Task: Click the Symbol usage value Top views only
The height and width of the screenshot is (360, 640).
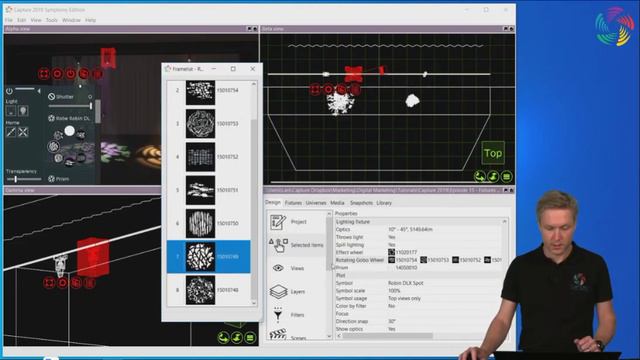Action: tap(404, 298)
